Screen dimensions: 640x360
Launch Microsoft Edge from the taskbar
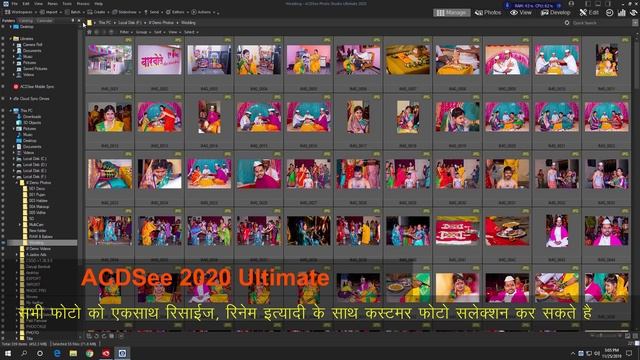(57, 353)
